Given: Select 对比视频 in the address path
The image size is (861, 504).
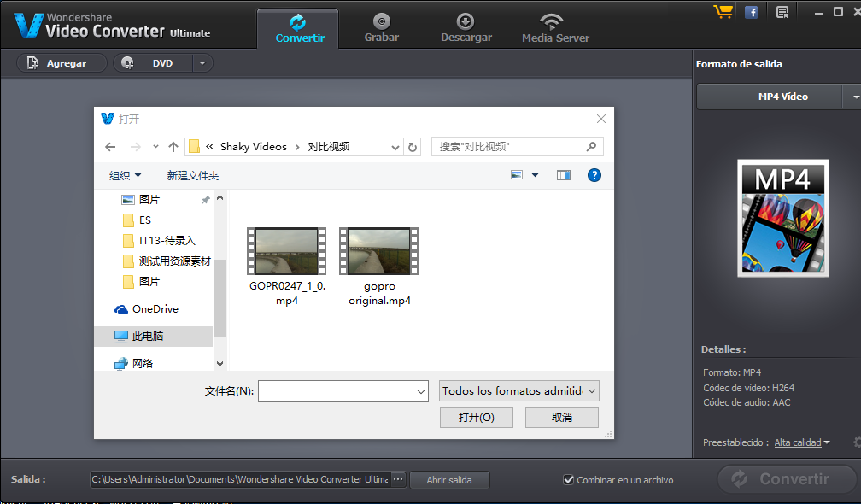Looking at the screenshot, I should (x=328, y=147).
